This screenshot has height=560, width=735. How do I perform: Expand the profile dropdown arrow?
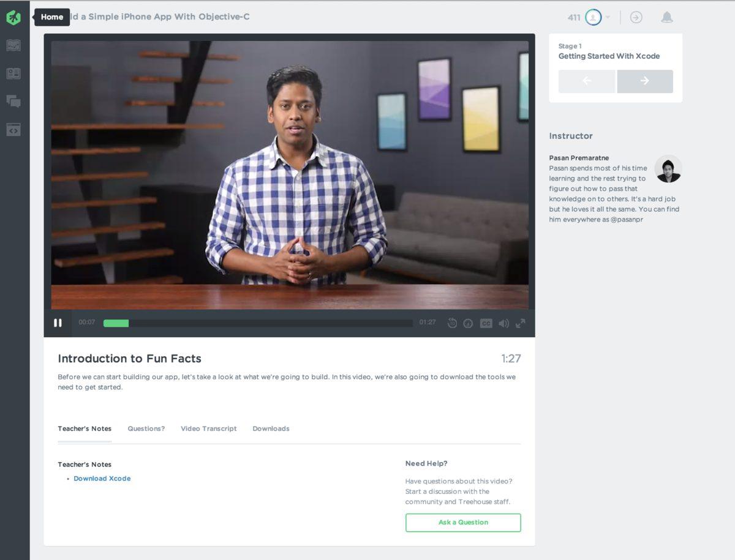pyautogui.click(x=608, y=17)
